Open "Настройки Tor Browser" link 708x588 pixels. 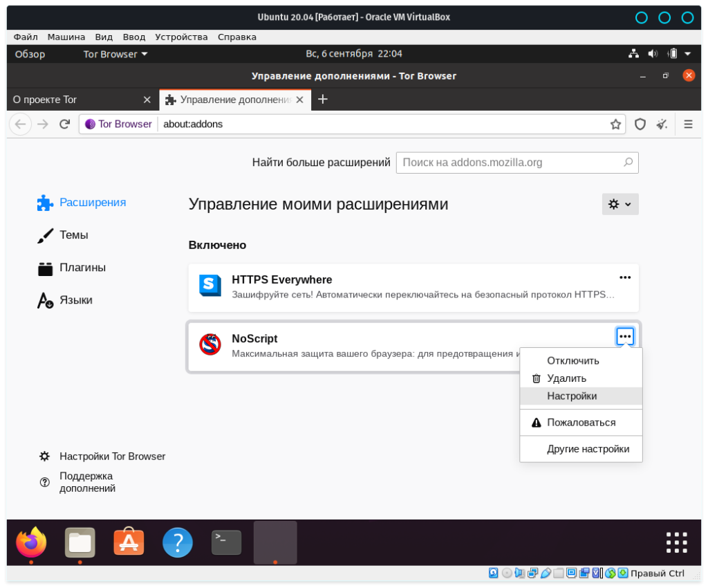coord(112,457)
